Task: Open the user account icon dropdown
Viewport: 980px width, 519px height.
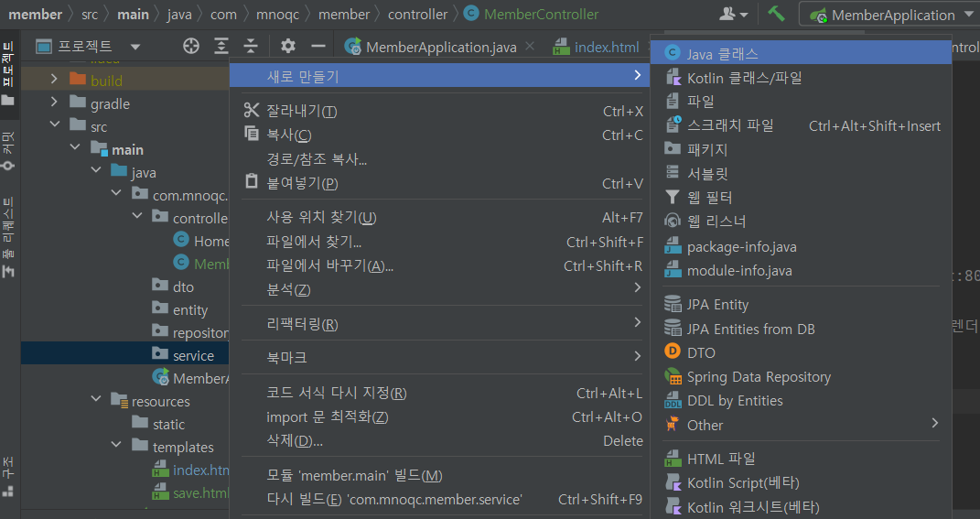Action: 733,14
